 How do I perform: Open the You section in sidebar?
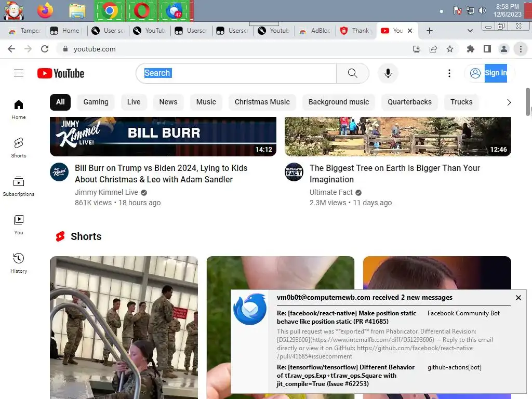[x=19, y=224]
